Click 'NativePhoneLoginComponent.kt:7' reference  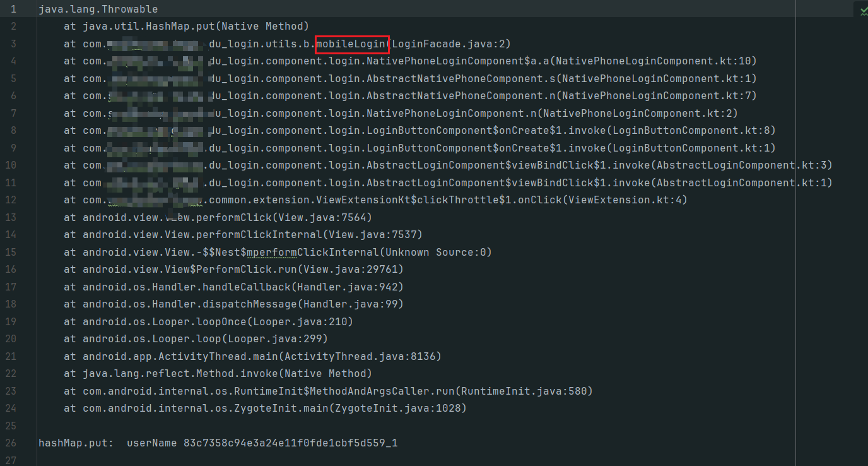coord(656,96)
